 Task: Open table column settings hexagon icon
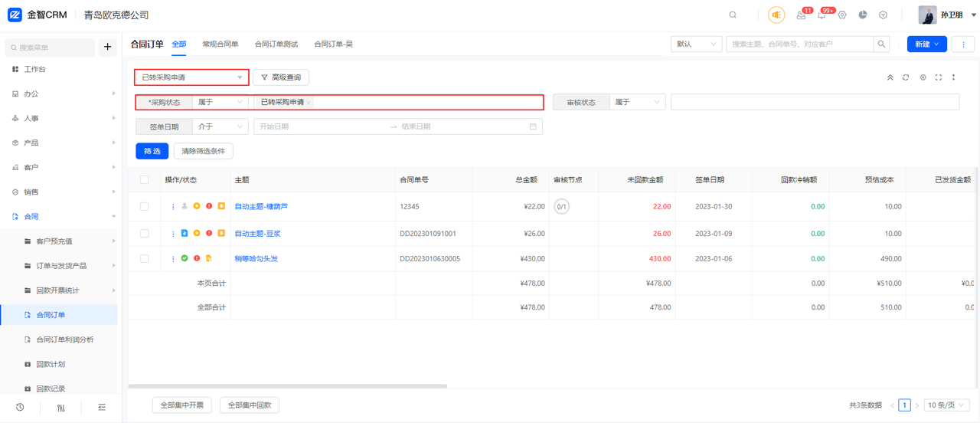(x=923, y=77)
